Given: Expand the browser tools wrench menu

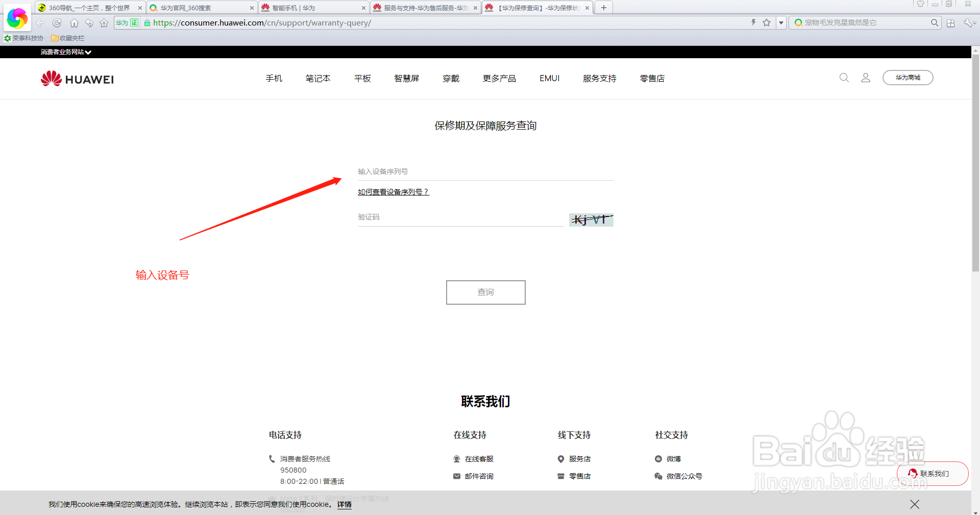Looking at the screenshot, I should tap(968, 22).
